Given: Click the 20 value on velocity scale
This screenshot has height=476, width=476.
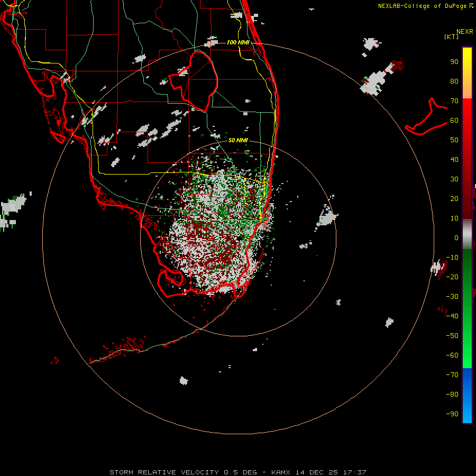Looking at the screenshot, I should 454,198.
